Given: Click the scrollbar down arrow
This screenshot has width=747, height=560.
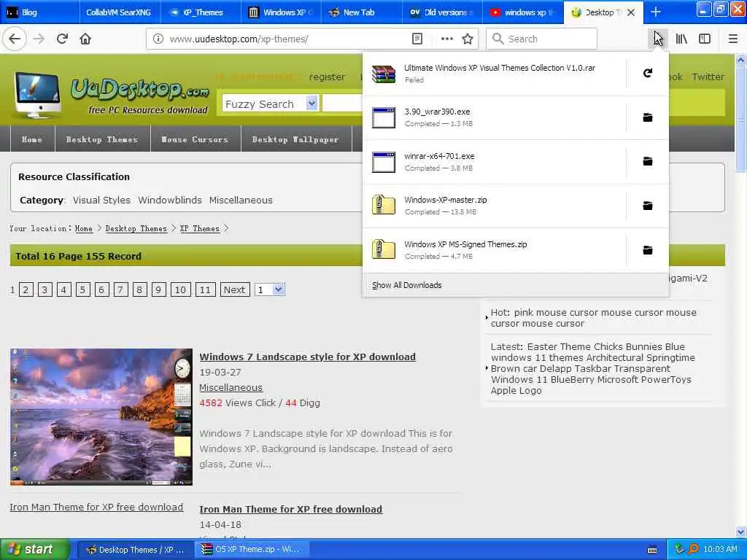Looking at the screenshot, I should [x=740, y=532].
